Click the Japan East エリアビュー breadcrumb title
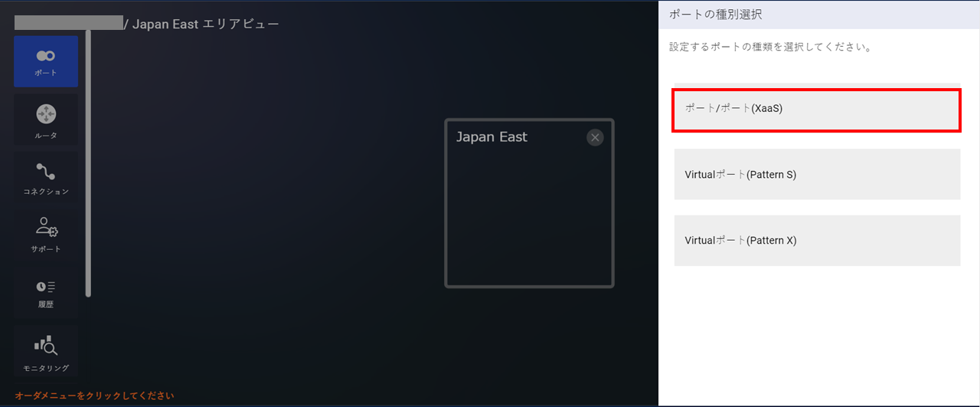Image resolution: width=980 pixels, height=407 pixels. [206, 24]
